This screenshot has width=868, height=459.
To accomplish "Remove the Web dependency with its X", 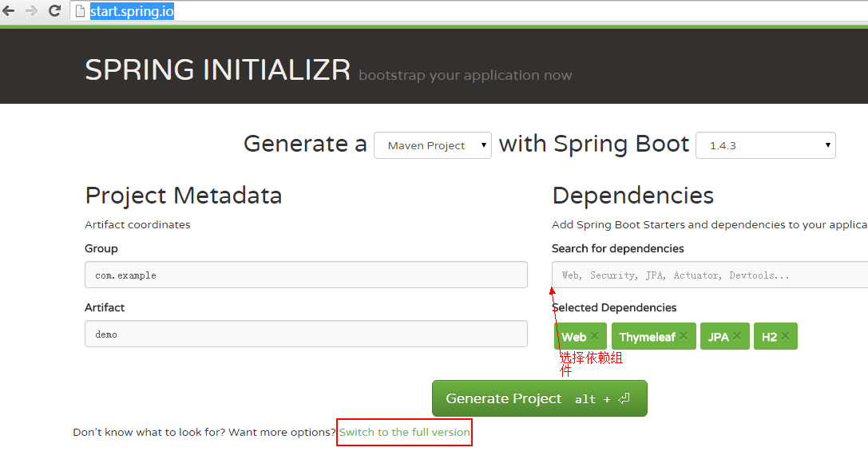I will tap(595, 335).
